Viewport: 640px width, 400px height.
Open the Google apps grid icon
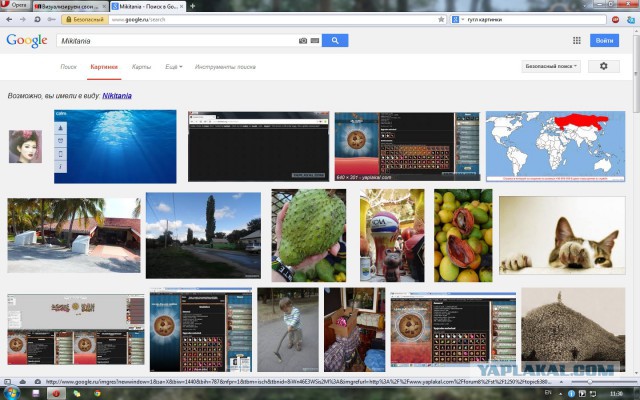(576, 40)
